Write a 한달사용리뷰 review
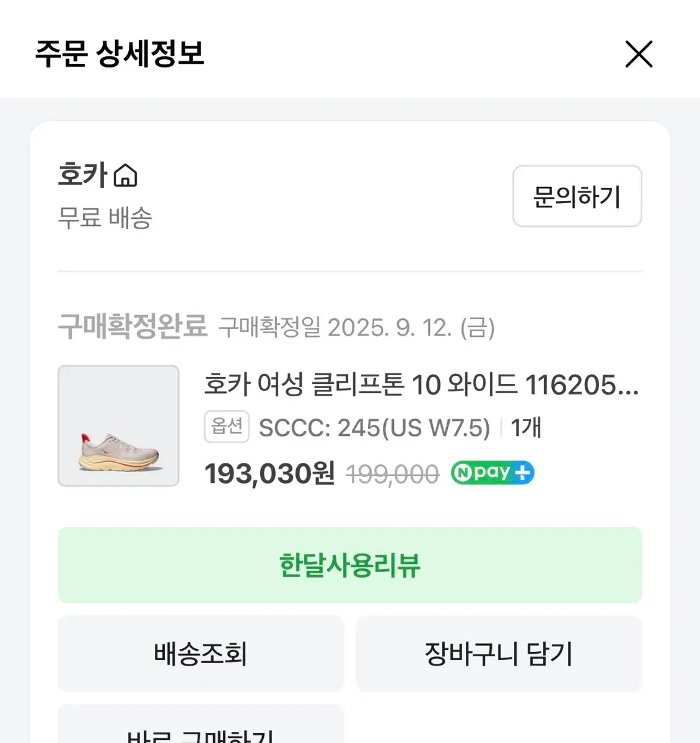Image resolution: width=700 pixels, height=743 pixels. coord(350,565)
